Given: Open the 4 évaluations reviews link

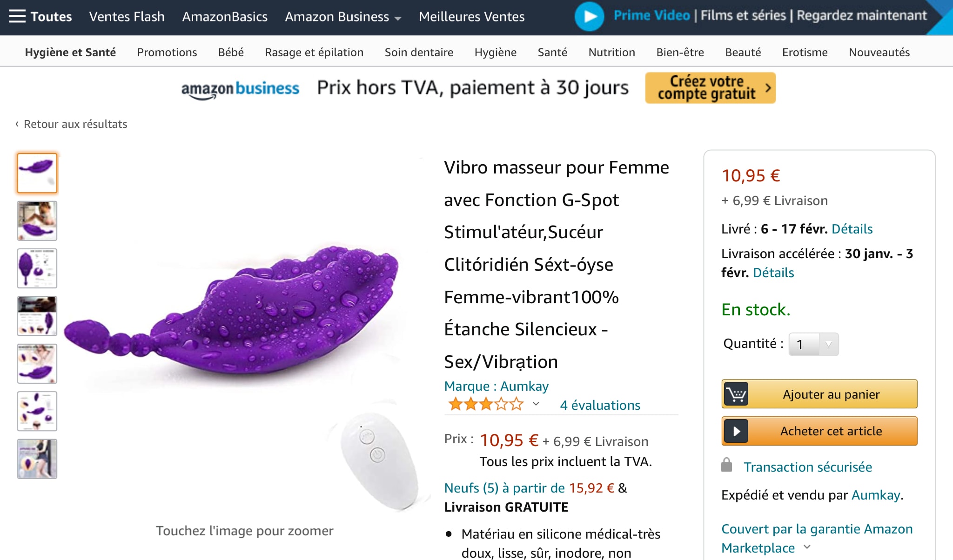Looking at the screenshot, I should click(600, 405).
